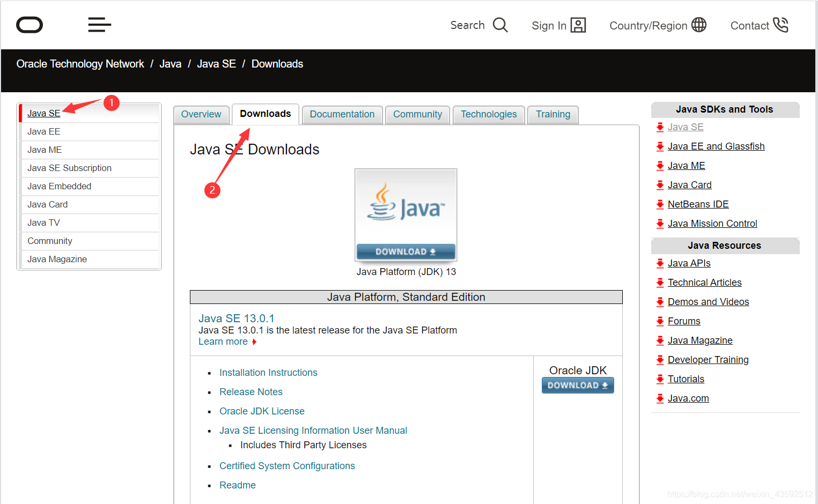
Task: Open Java SE Subscription sidebar item
Action: (89, 168)
